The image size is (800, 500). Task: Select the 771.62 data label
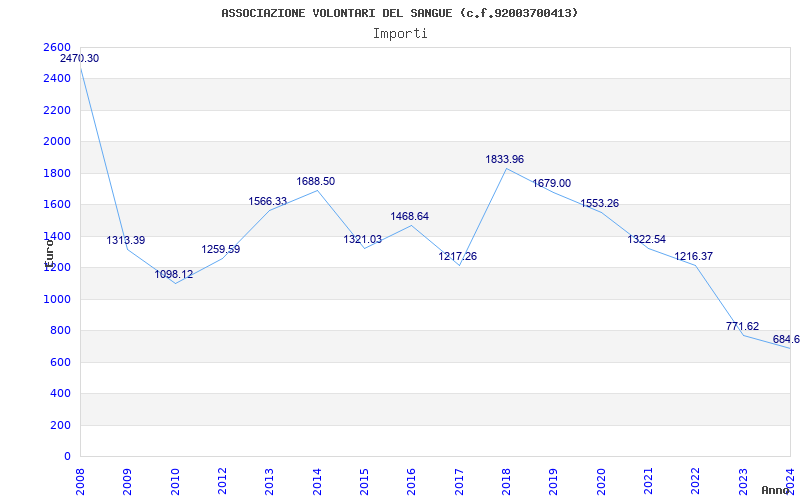(x=742, y=327)
